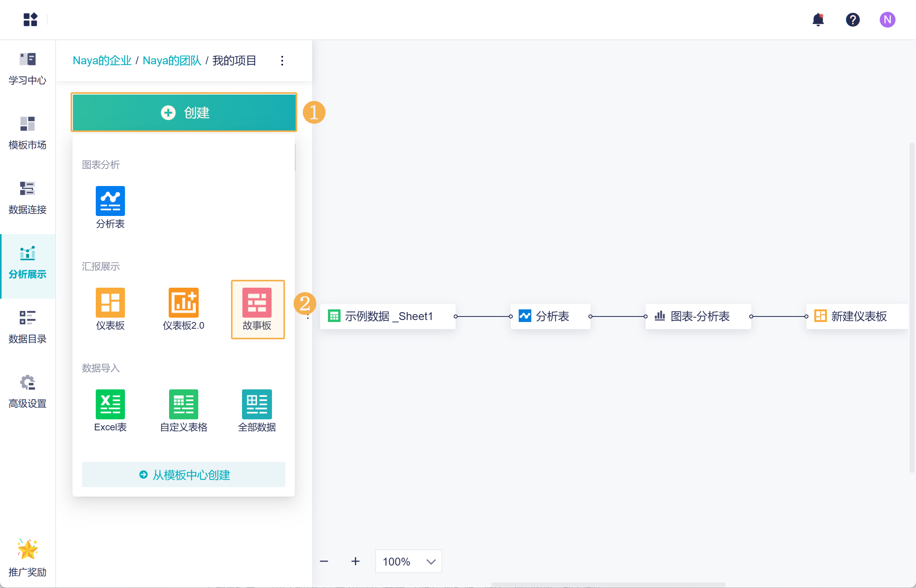Image resolution: width=916 pixels, height=588 pixels.
Task: Create a new 仪表板2.0
Action: [184, 309]
